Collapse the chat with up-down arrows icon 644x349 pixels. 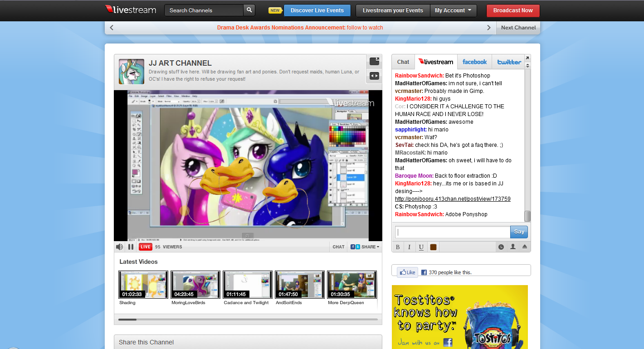click(527, 66)
